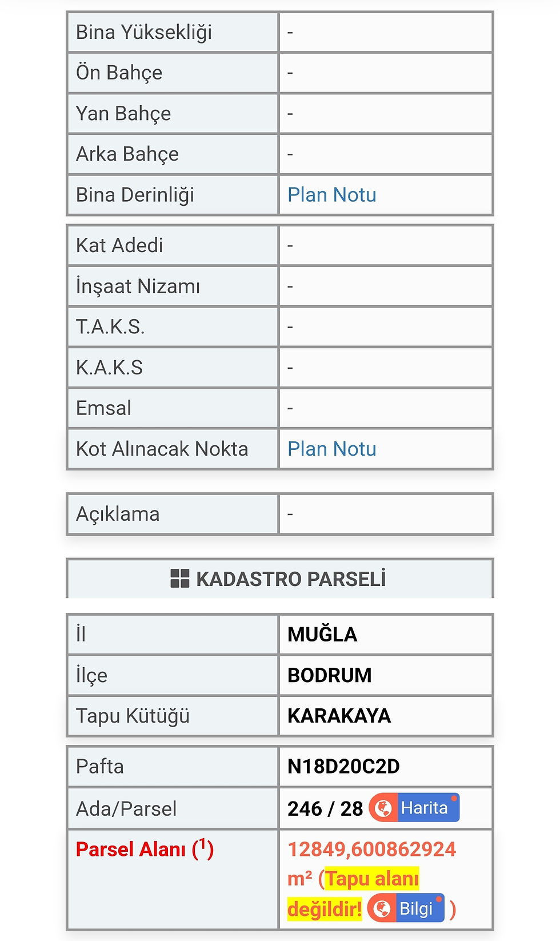Click the grid icon beside KADASTRO PARSELİ
The width and height of the screenshot is (560, 941).
(x=179, y=579)
